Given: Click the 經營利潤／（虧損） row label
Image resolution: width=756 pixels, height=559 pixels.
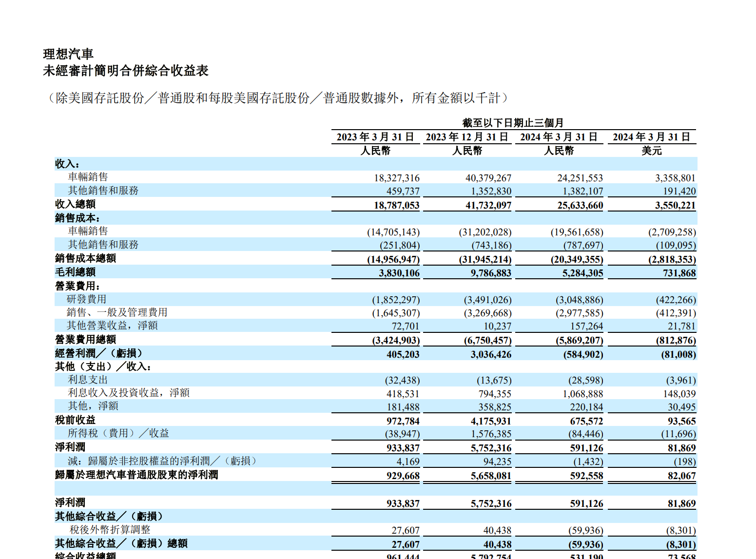Looking at the screenshot, I should pyautogui.click(x=99, y=353).
